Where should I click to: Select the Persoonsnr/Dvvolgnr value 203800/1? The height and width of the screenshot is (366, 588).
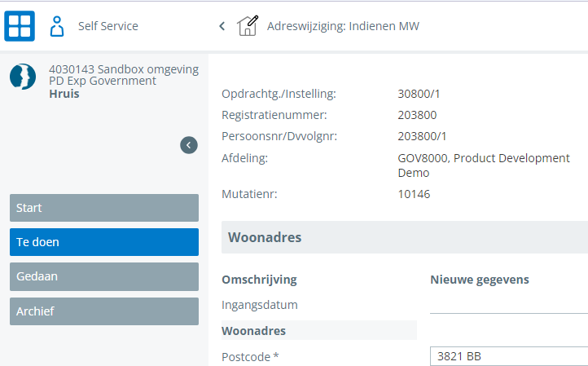click(422, 136)
